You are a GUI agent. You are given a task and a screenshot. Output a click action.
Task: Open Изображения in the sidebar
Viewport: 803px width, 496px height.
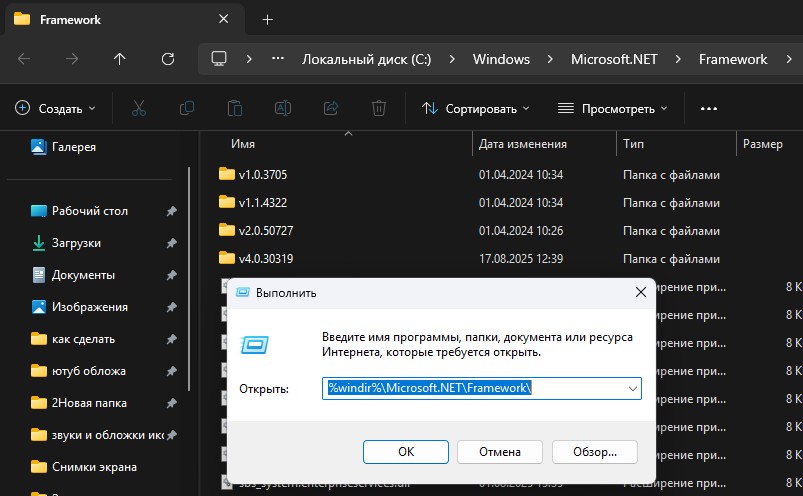pyautogui.click(x=90, y=307)
